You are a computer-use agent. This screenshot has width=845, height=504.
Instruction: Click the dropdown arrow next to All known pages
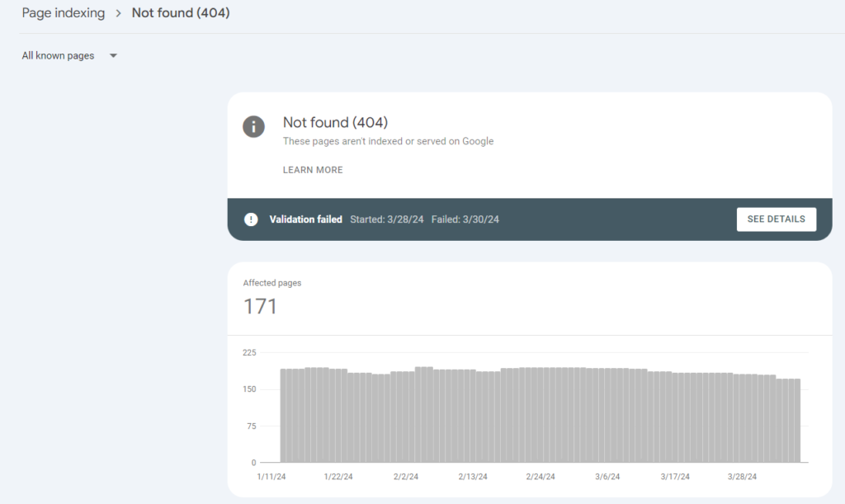point(113,55)
